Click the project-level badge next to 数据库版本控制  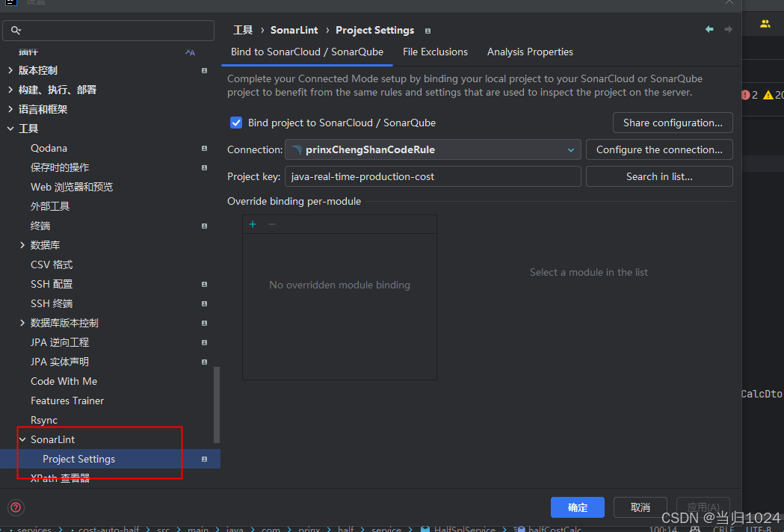pos(204,323)
